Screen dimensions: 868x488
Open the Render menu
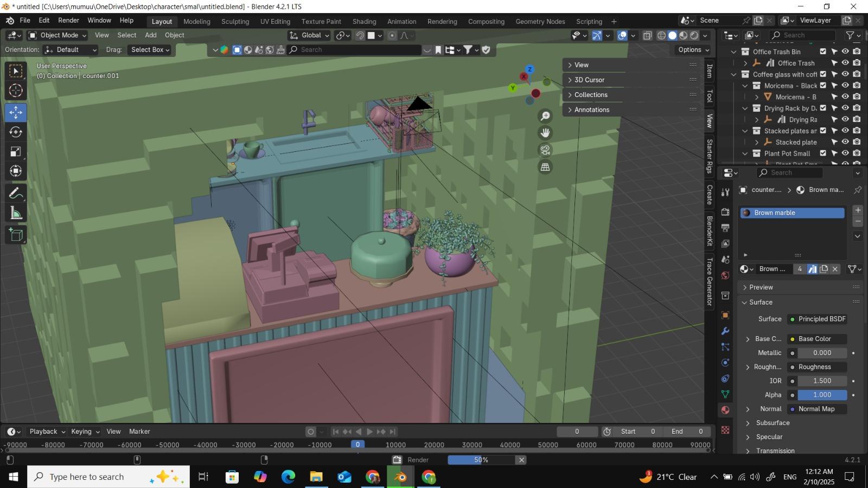click(68, 21)
